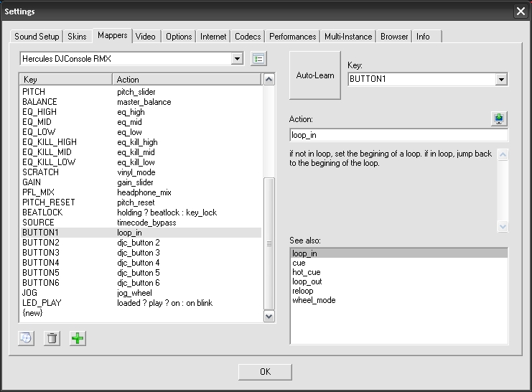Click the mapper list view icon
Viewport: 532px width, 392px height.
[258, 59]
